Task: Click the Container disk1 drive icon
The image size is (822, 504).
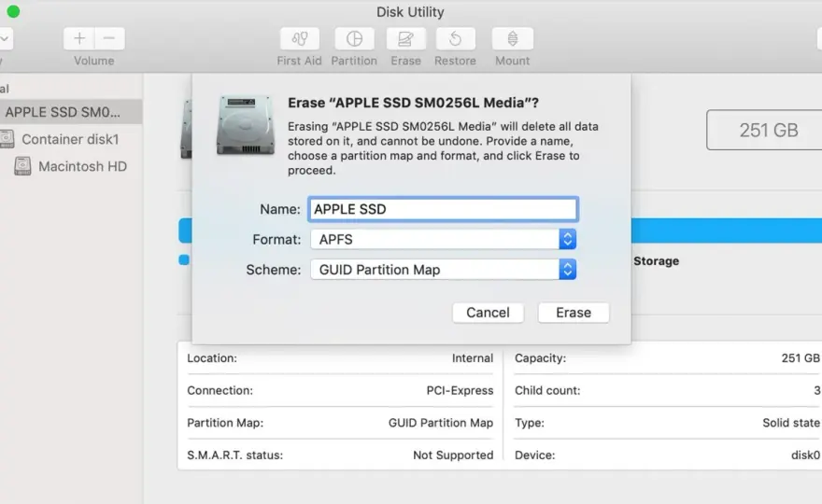Action: coord(7,139)
